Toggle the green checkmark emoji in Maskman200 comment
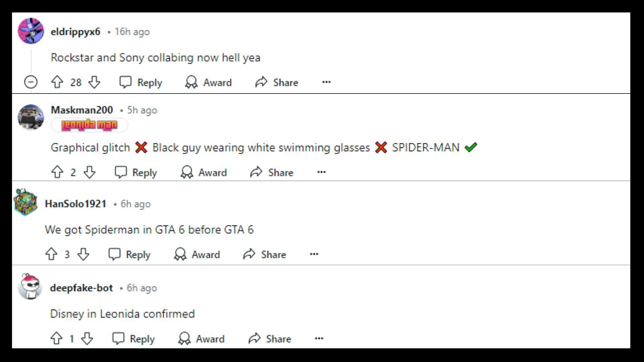The width and height of the screenshot is (644, 362). pyautogui.click(x=471, y=147)
